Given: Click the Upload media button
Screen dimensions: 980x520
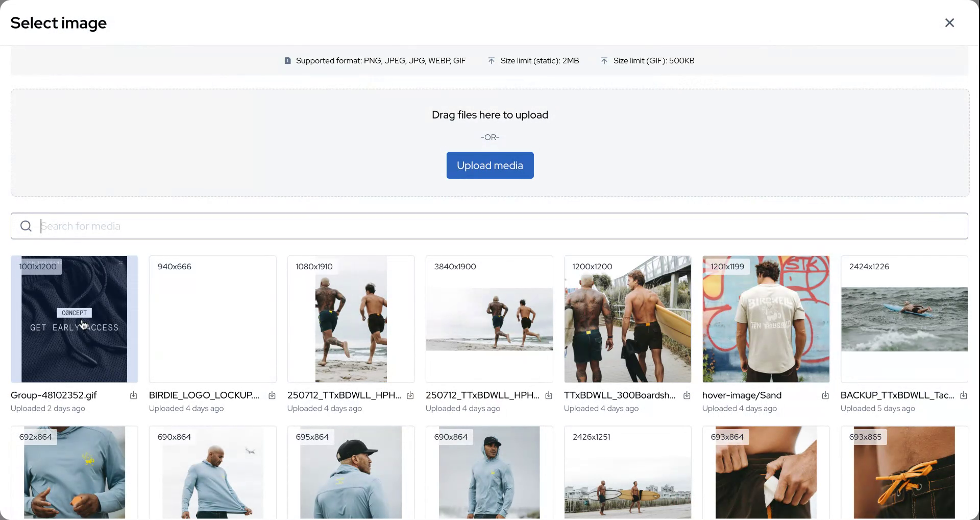Looking at the screenshot, I should (489, 166).
